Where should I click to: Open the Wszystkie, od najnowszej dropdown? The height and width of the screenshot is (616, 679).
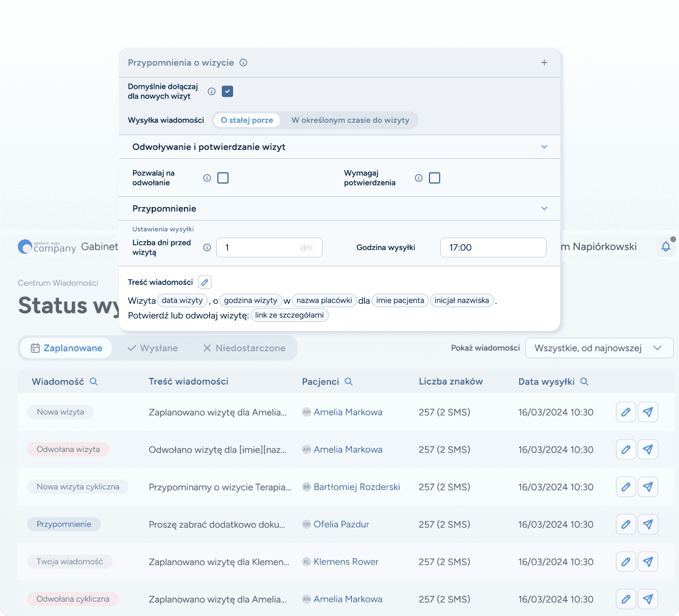(x=599, y=348)
